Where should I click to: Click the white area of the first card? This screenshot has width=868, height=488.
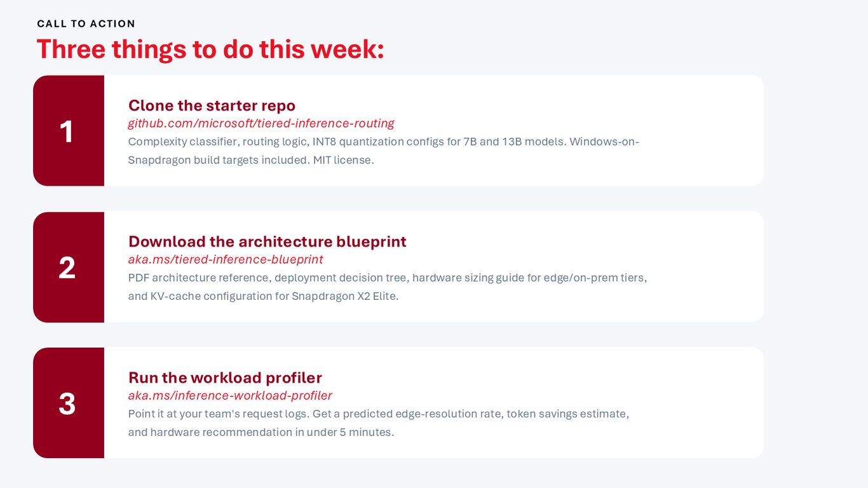pyautogui.click(x=699, y=131)
